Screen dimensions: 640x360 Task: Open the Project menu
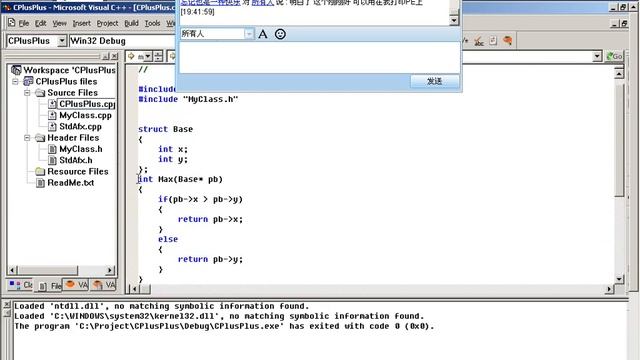point(107,23)
